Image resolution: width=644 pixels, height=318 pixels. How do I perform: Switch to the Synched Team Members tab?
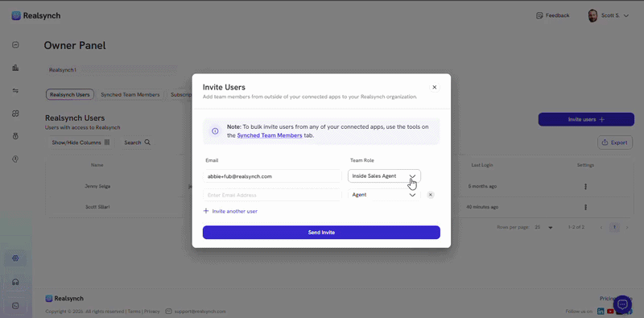click(x=130, y=94)
